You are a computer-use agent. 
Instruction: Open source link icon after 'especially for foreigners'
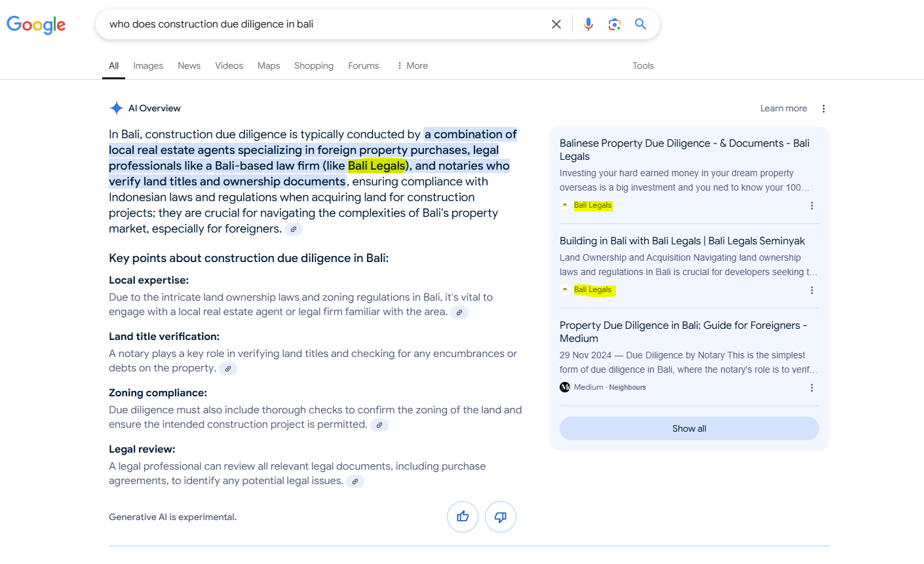click(294, 229)
